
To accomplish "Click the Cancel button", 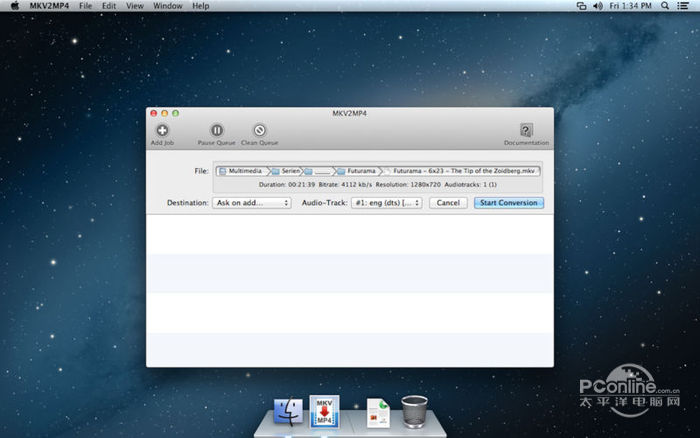I will coord(448,203).
